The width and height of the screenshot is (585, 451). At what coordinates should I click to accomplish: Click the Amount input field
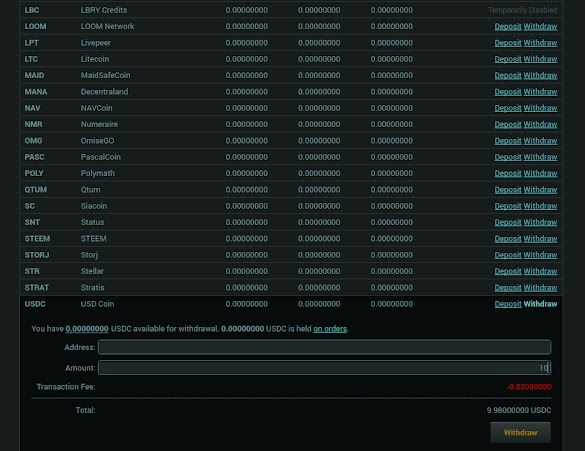pos(325,368)
